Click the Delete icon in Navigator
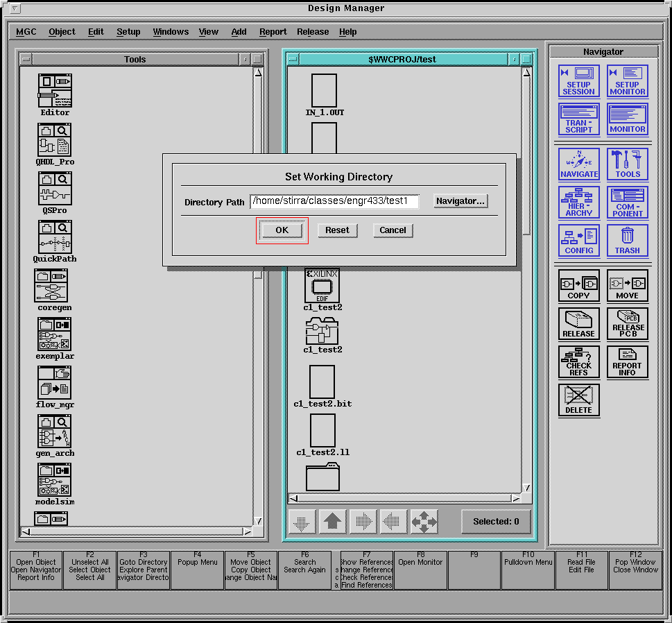The width and height of the screenshot is (672, 623). click(x=578, y=400)
